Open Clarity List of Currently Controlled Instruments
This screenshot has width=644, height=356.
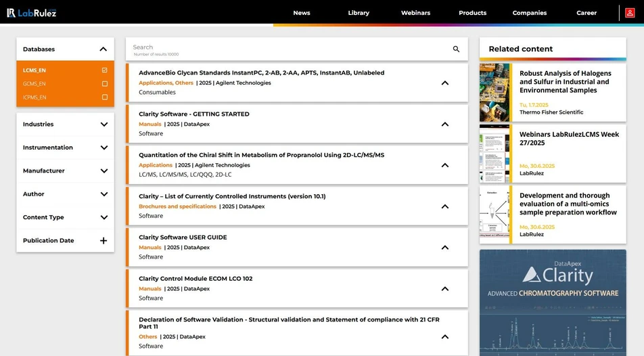point(232,196)
